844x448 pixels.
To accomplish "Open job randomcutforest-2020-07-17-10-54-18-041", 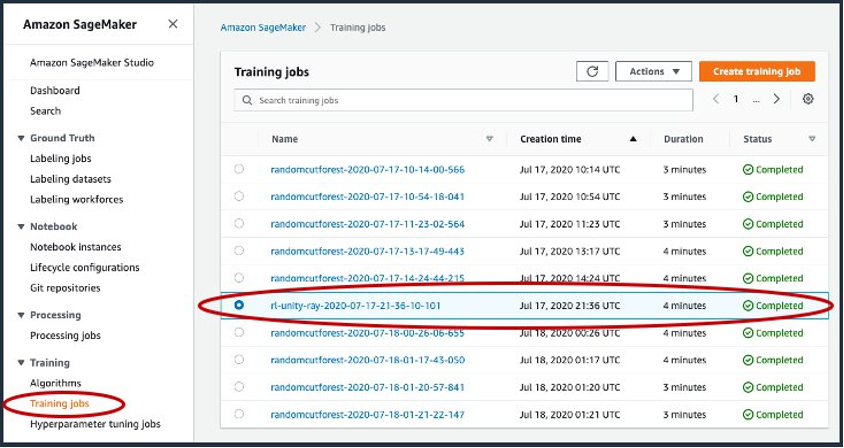I will pyautogui.click(x=368, y=197).
